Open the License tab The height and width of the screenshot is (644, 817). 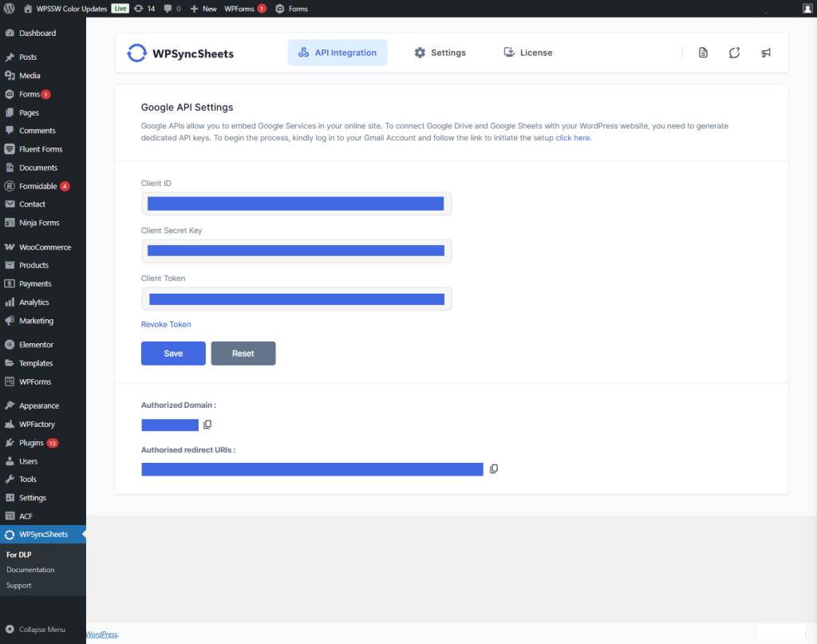click(x=528, y=53)
